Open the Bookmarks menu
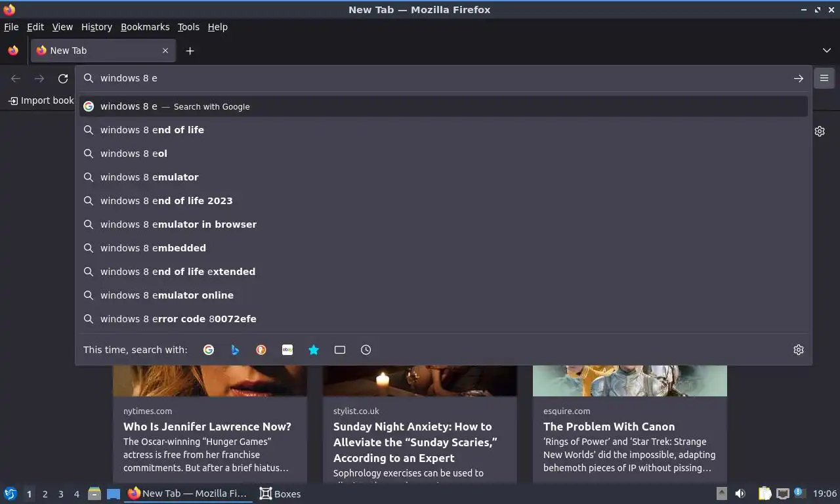This screenshot has height=504, width=840. [145, 27]
